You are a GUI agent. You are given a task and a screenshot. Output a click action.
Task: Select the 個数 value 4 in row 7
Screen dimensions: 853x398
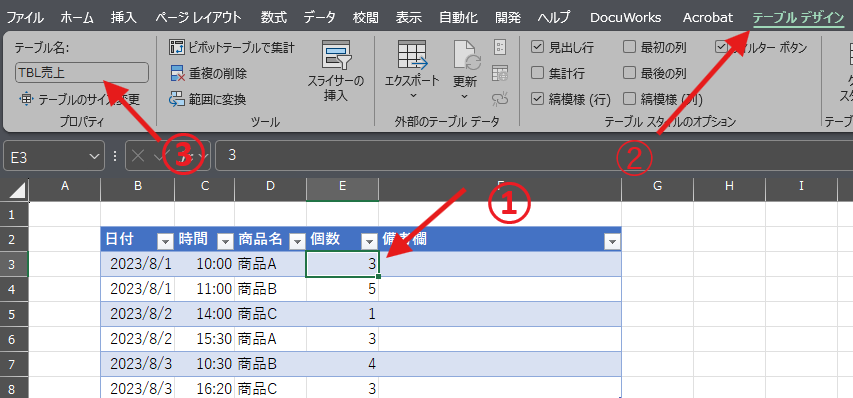[342, 364]
